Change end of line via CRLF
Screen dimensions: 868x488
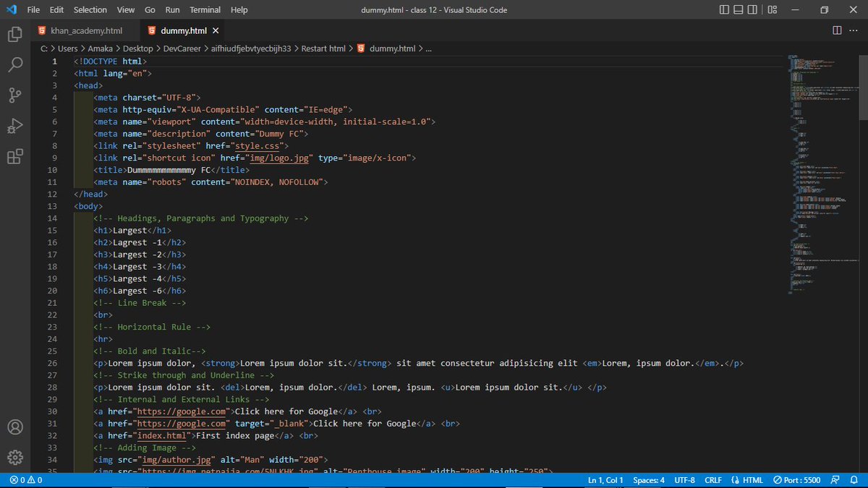(x=713, y=480)
